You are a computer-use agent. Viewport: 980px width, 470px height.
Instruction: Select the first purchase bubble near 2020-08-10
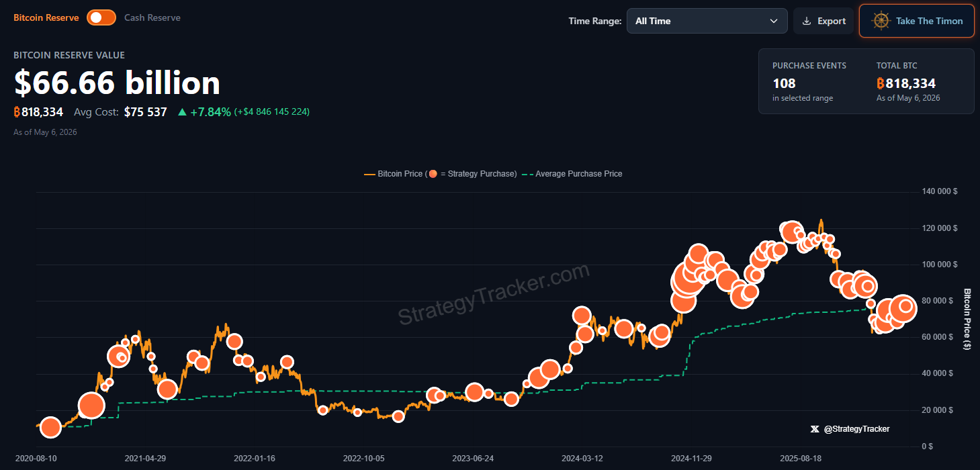tap(50, 427)
